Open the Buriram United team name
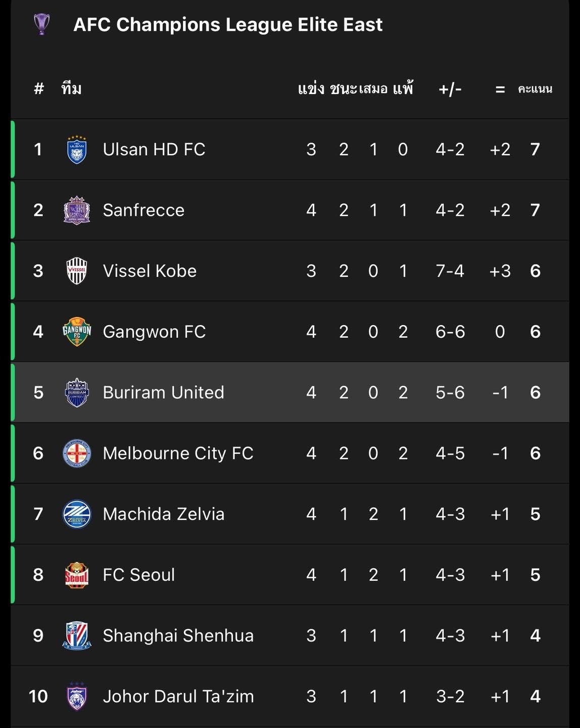 coord(163,392)
